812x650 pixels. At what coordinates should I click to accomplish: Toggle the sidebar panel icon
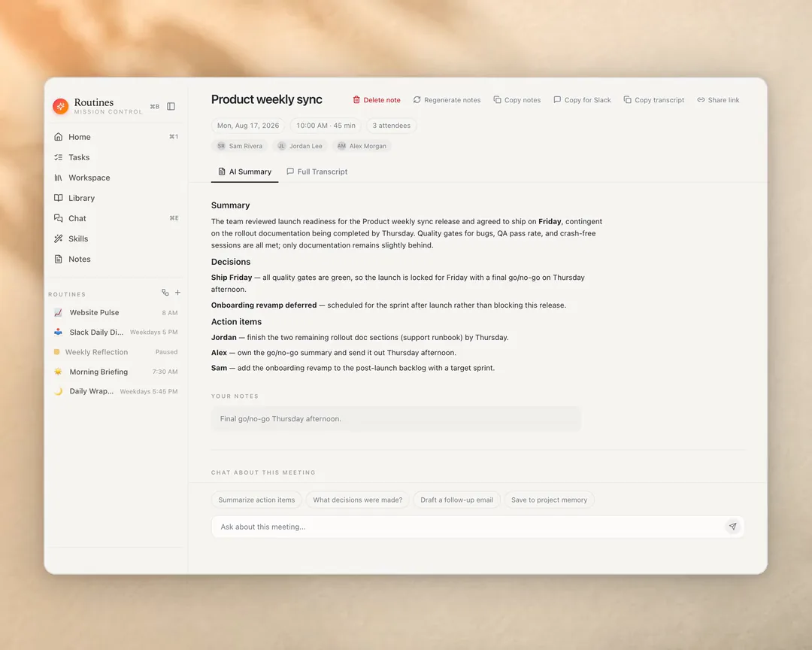click(x=171, y=106)
